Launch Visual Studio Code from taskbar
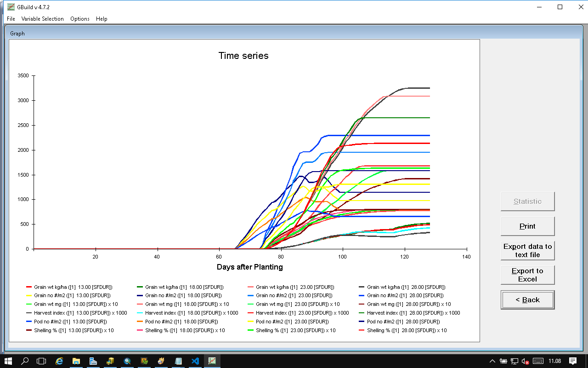 [x=195, y=361]
